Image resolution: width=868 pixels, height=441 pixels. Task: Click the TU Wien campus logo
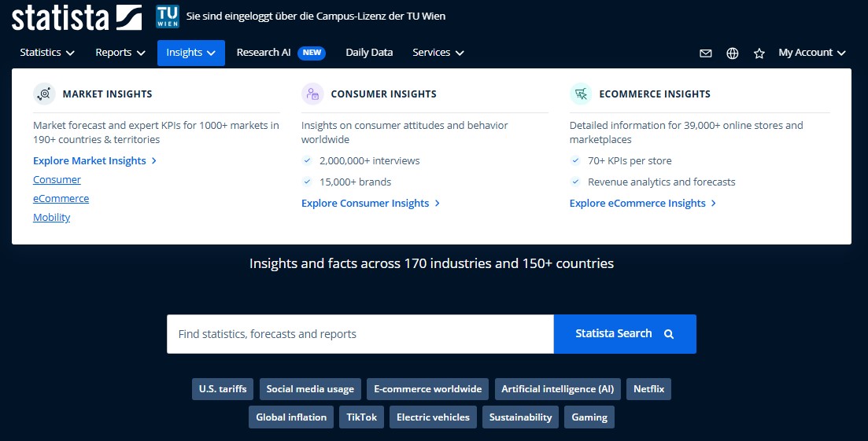click(167, 17)
